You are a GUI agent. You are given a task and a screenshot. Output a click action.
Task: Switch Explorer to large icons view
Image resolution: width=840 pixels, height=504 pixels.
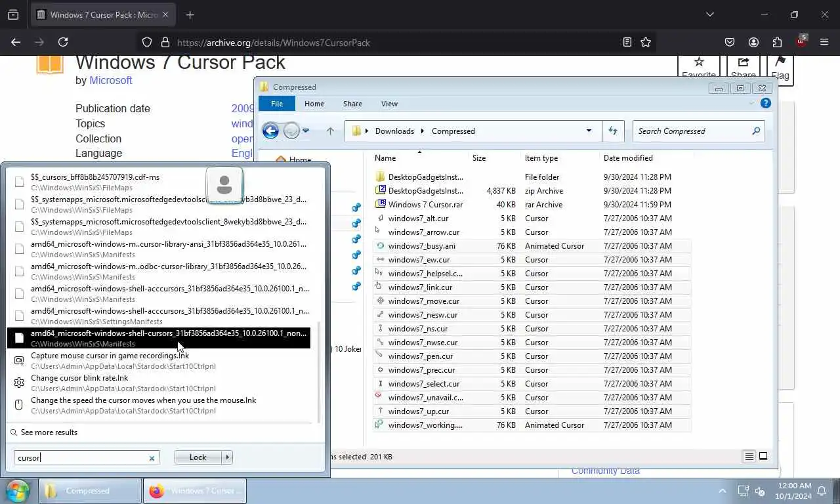763,456
